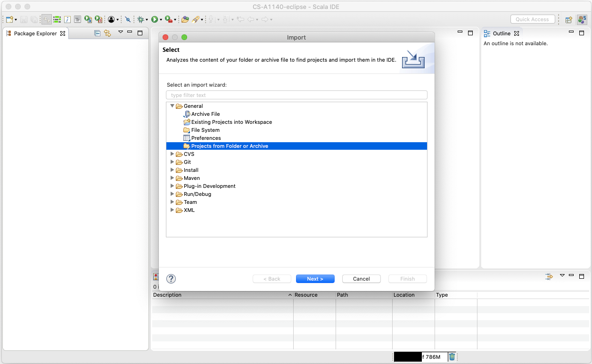This screenshot has height=364, width=592.
Task: Open the import wizard help icon
Action: coord(171,279)
